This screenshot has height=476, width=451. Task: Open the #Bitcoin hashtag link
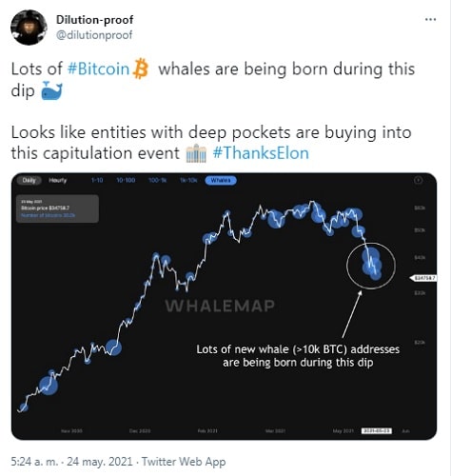(x=99, y=69)
